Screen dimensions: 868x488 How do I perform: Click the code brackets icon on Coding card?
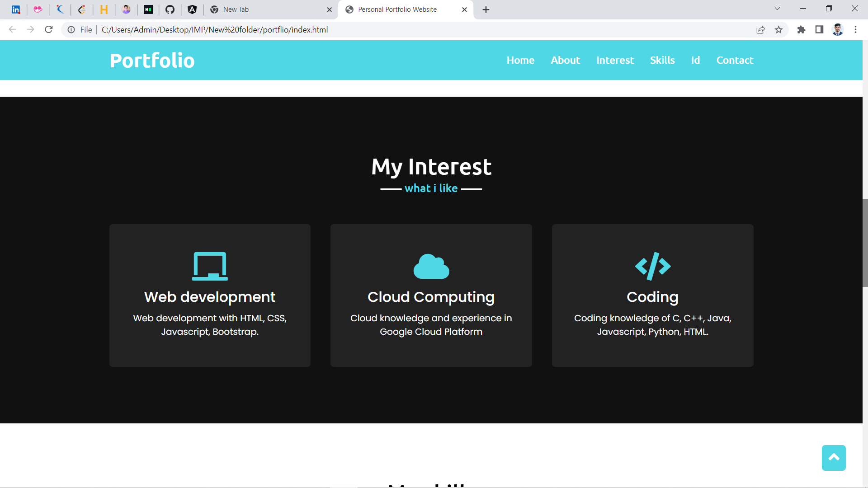click(653, 266)
